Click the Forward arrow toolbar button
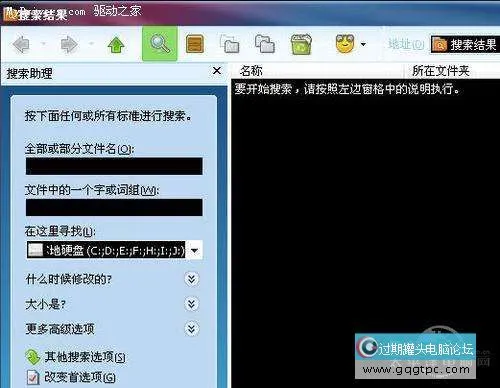This screenshot has height=388, width=500. pyautogui.click(x=69, y=44)
